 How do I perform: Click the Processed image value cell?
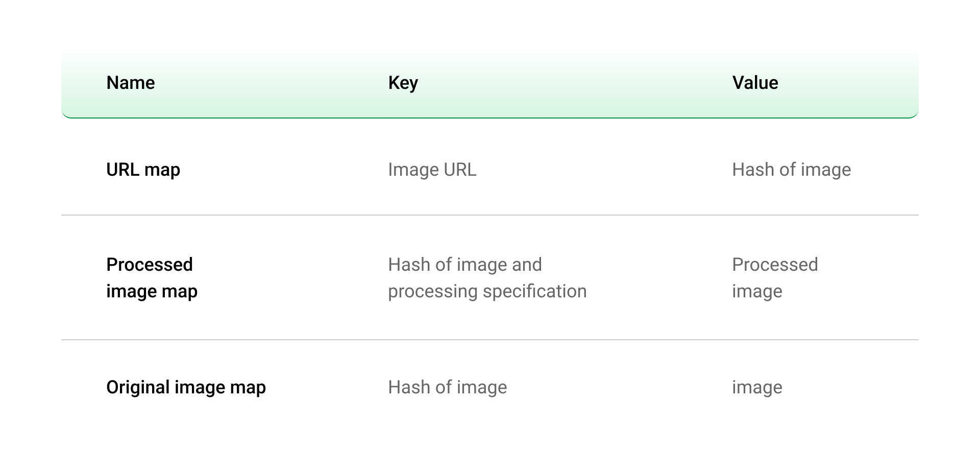pos(775,278)
